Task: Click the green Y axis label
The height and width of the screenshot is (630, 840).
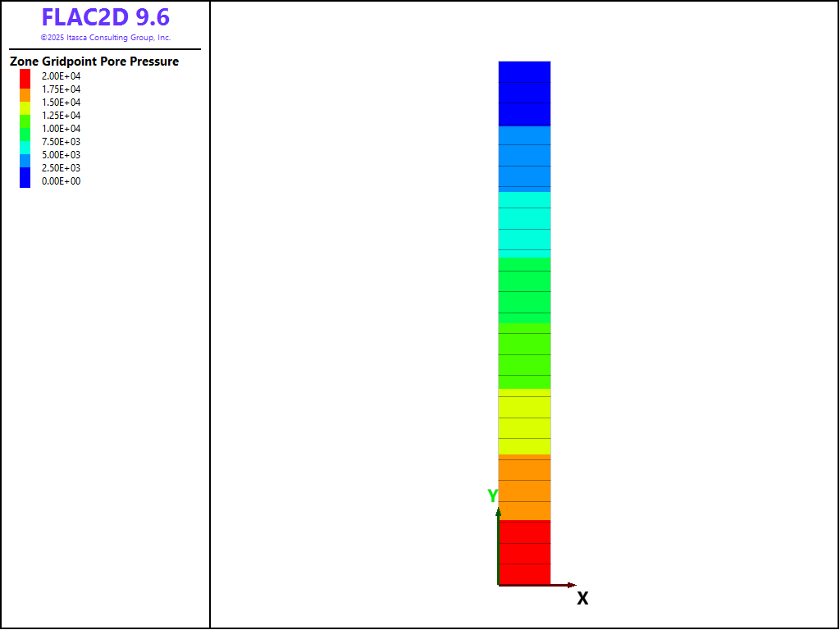Action: 492,495
